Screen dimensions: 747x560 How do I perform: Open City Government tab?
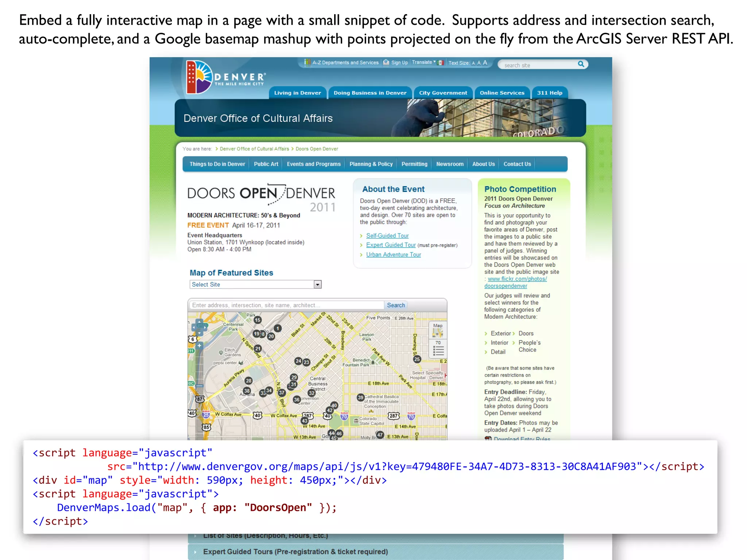click(443, 93)
